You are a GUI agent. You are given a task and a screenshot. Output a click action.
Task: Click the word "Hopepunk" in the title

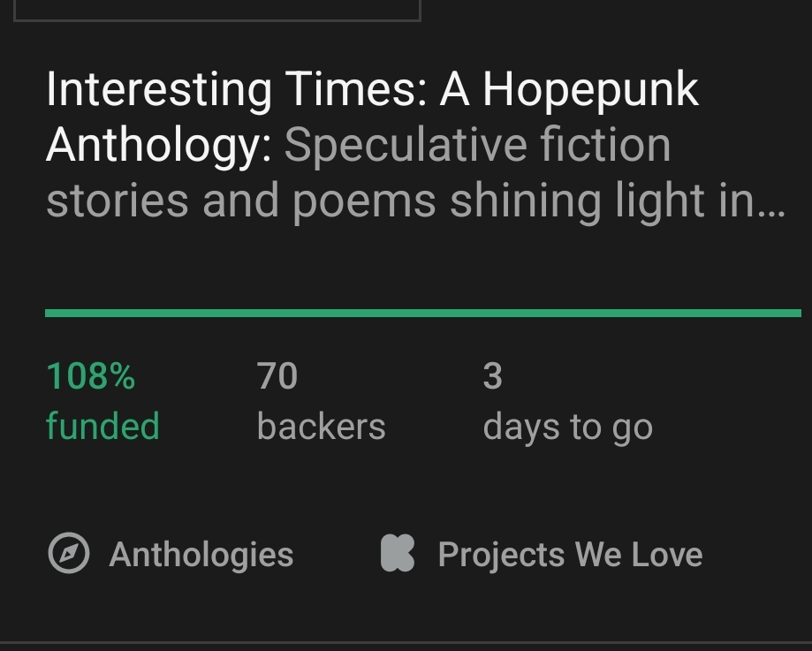pyautogui.click(x=590, y=90)
